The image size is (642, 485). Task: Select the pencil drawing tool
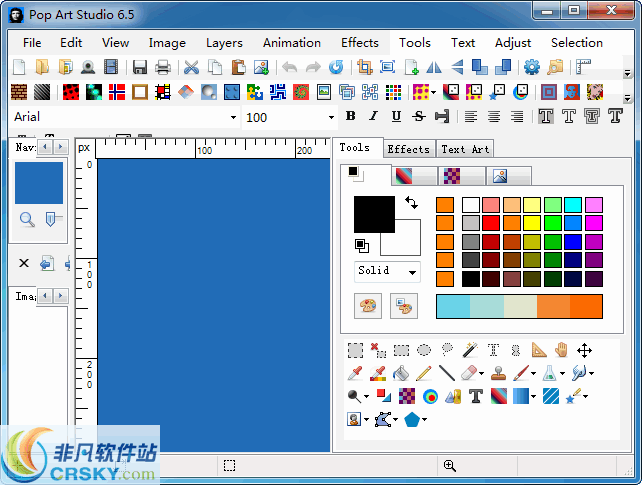[x=424, y=373]
